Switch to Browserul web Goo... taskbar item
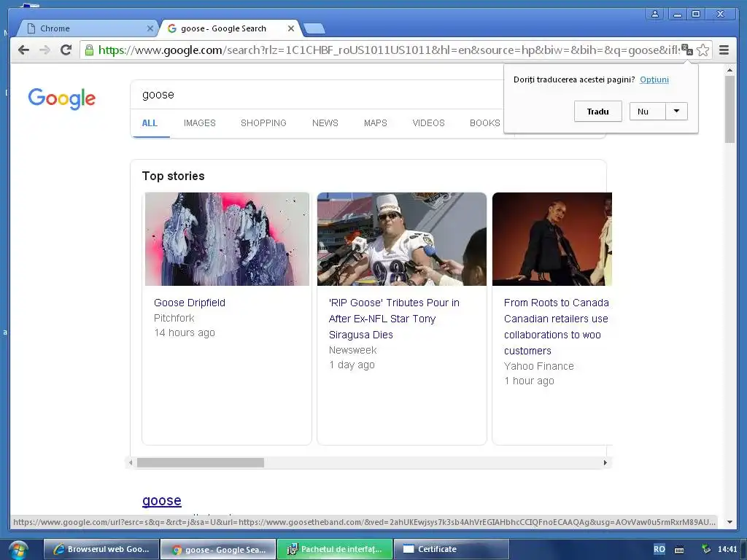The image size is (747, 560). [x=101, y=550]
